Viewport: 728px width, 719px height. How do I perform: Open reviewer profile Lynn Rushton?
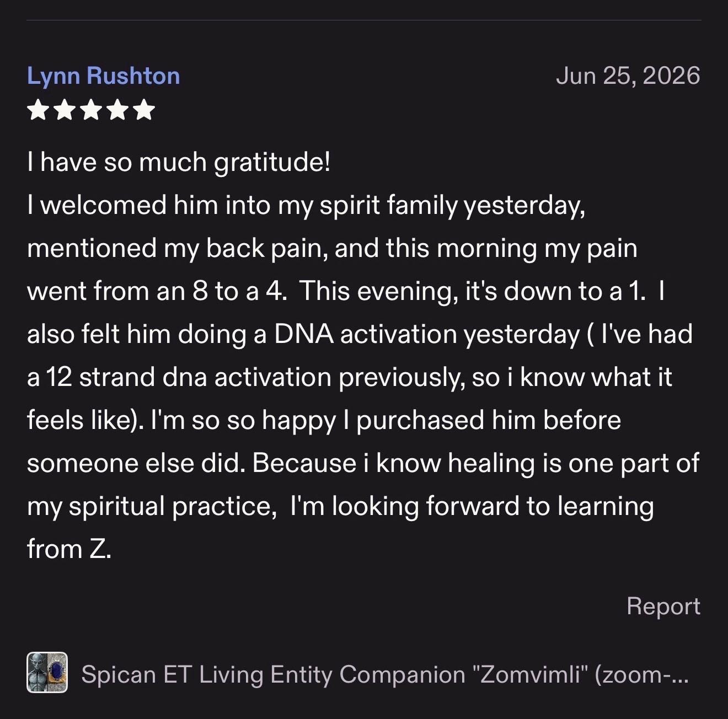click(x=104, y=77)
